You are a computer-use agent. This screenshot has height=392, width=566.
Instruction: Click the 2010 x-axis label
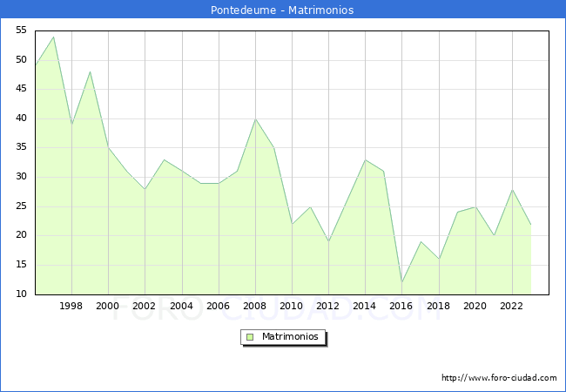pyautogui.click(x=292, y=306)
